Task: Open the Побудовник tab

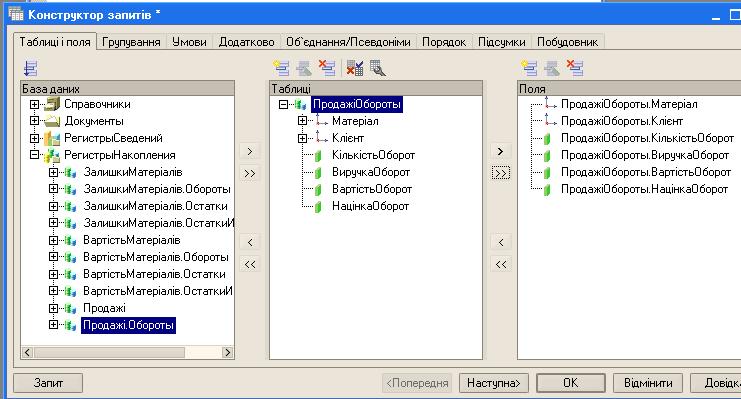Action: point(568,42)
